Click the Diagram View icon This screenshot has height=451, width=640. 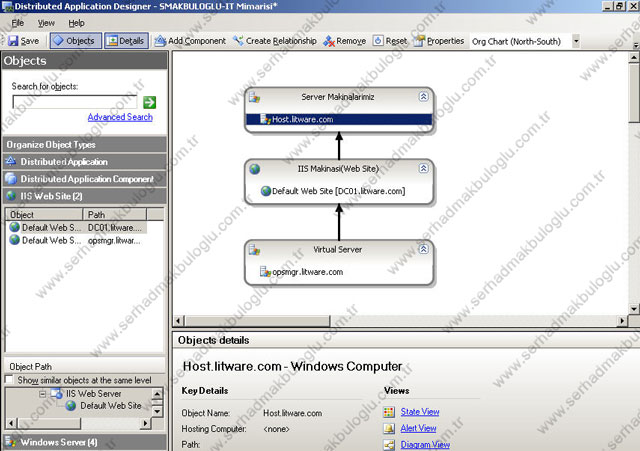pos(389,444)
